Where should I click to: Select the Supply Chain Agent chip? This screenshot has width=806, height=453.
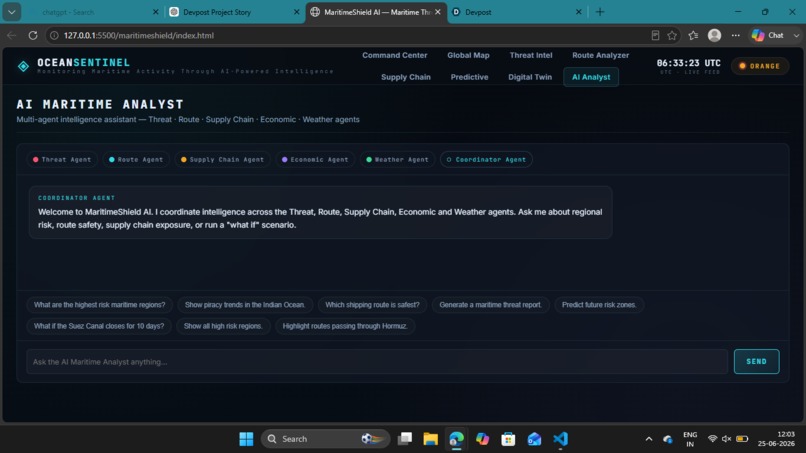(222, 159)
